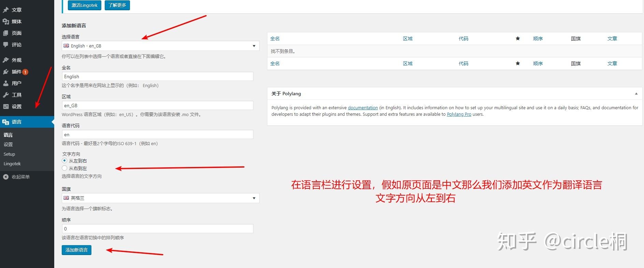Sort by 顺序 in the table header
This screenshot has height=268, width=644.
tap(538, 39)
